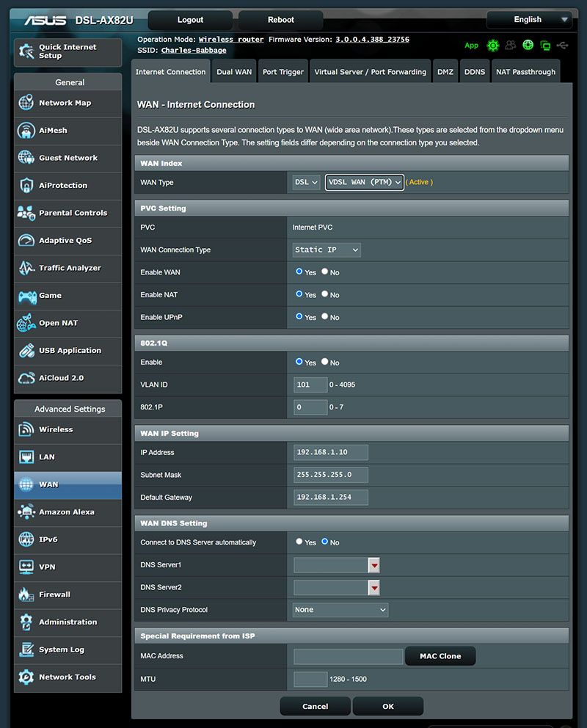The height and width of the screenshot is (728, 587).
Task: Expand the DNS Server1 selection dropdown
Action: [x=374, y=564]
